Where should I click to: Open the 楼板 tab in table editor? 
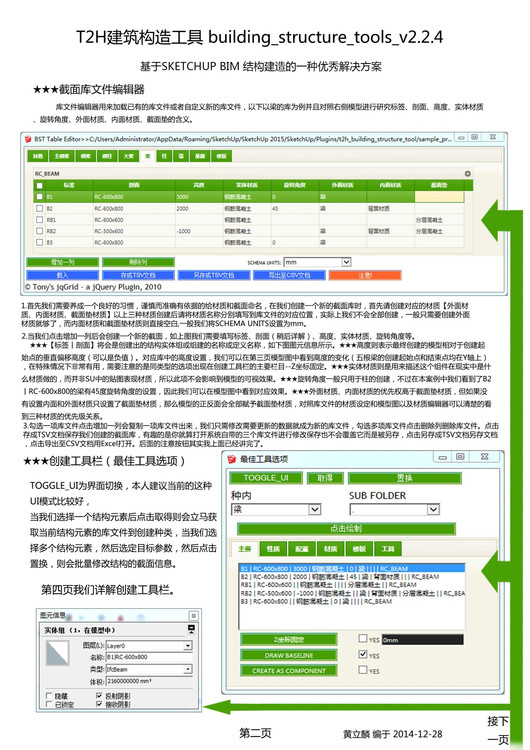221,156
